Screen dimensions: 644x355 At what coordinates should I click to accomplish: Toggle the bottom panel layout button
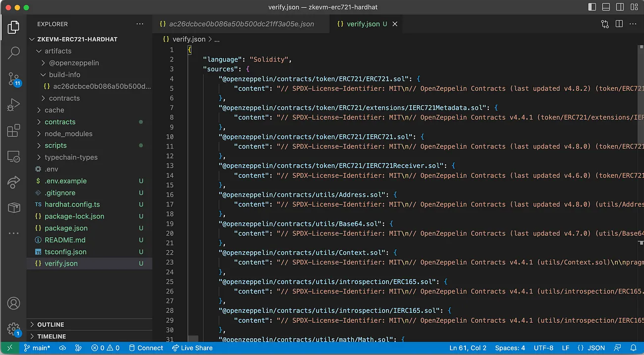click(x=606, y=7)
